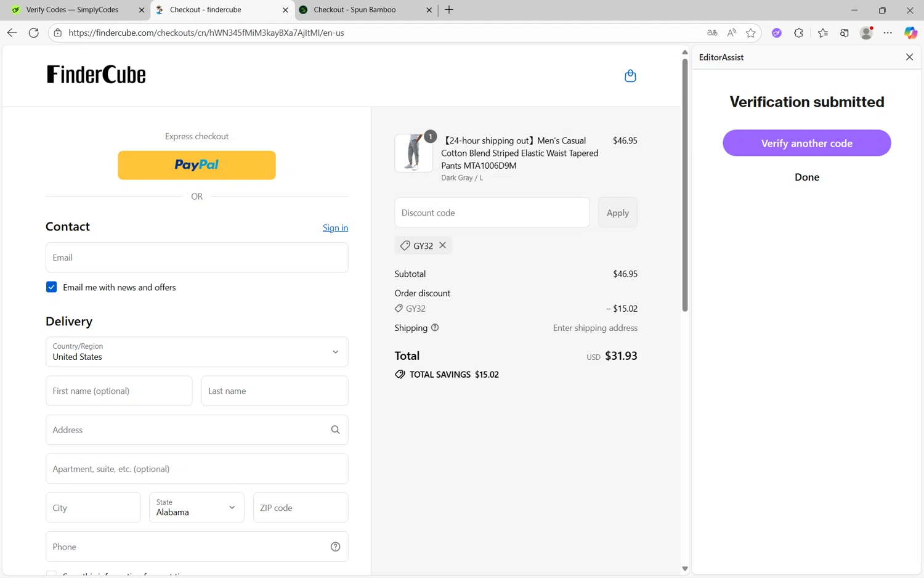This screenshot has height=578, width=924.
Task: Close the Checkout Spun Bamboo tab
Action: (429, 10)
